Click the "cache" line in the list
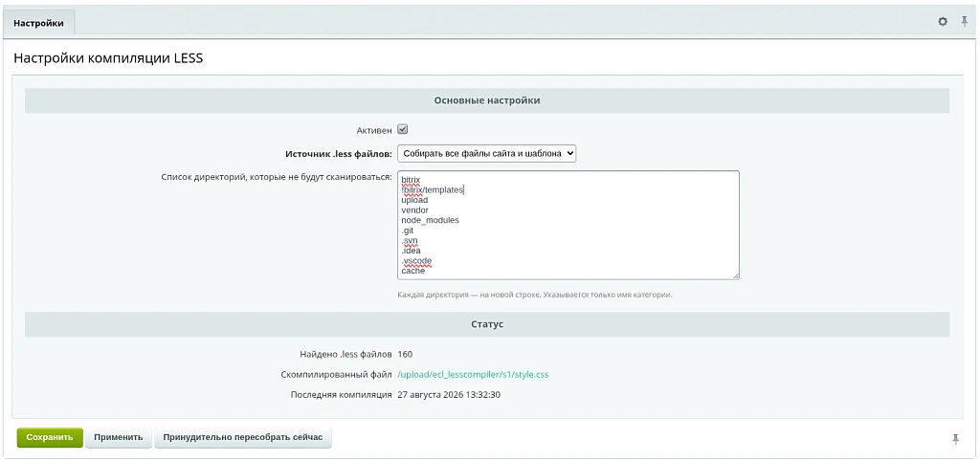The image size is (980, 461). click(x=413, y=271)
